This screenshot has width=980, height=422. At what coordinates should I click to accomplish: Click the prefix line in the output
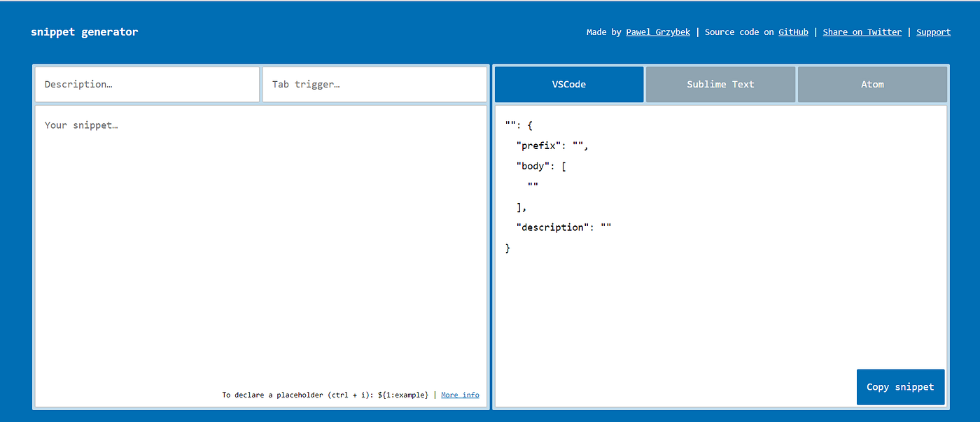pos(553,145)
